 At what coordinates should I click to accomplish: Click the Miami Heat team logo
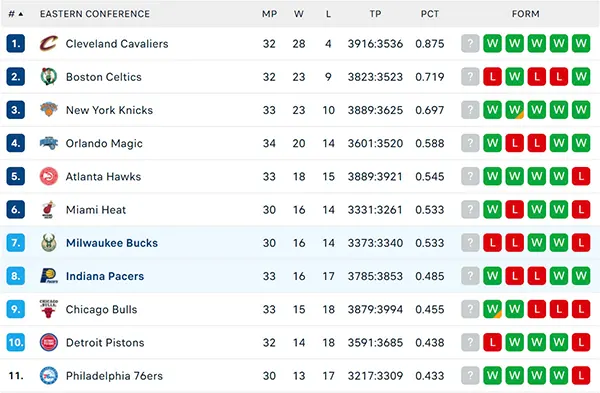(48, 210)
